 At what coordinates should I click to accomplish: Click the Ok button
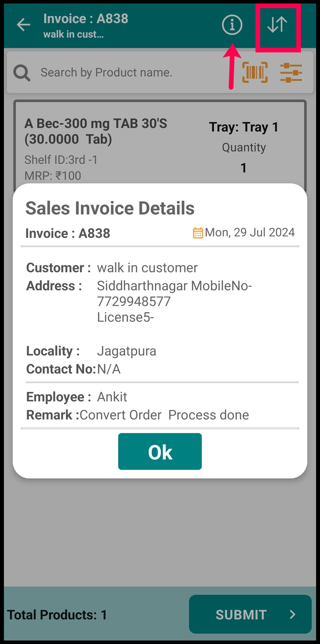click(x=160, y=451)
